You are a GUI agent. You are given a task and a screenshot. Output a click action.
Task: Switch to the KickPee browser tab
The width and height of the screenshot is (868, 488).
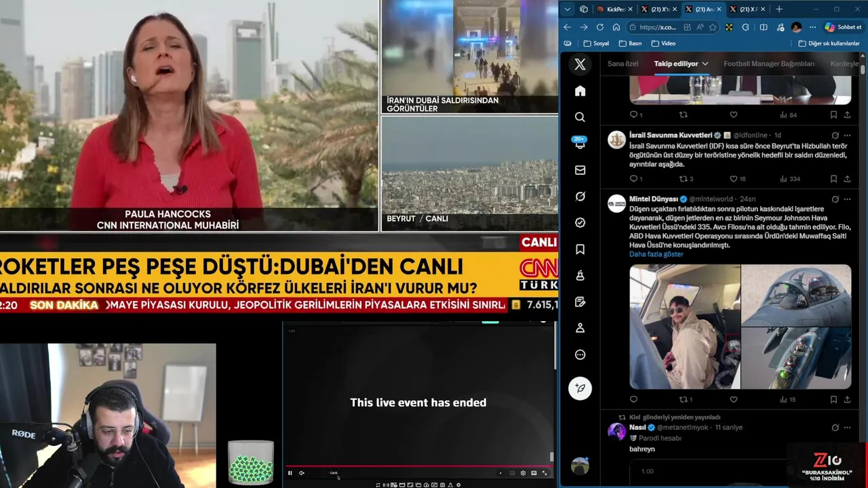615,9
